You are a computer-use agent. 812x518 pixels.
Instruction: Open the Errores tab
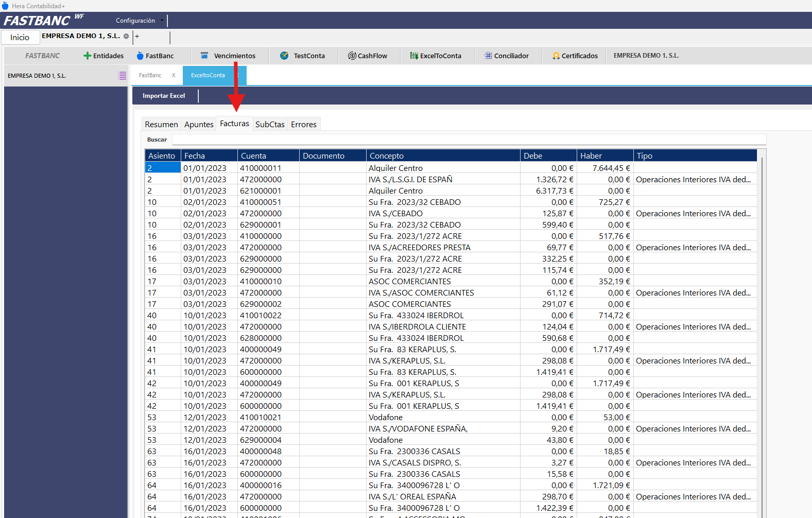click(x=303, y=125)
